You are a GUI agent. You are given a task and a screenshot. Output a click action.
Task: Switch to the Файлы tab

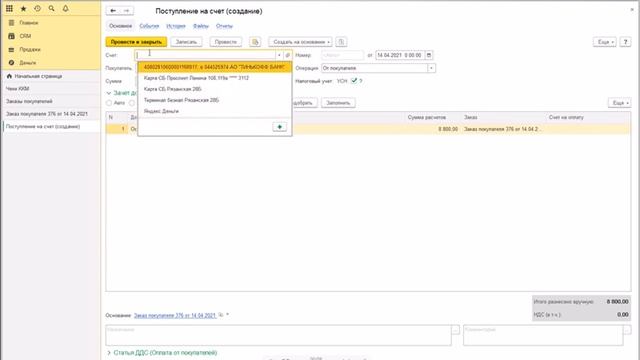coord(201,26)
